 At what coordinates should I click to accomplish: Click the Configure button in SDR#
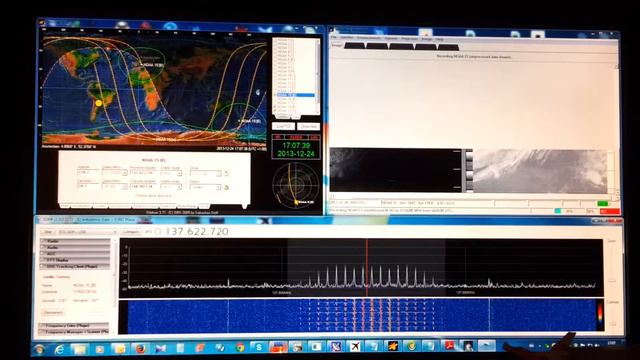click(131, 232)
